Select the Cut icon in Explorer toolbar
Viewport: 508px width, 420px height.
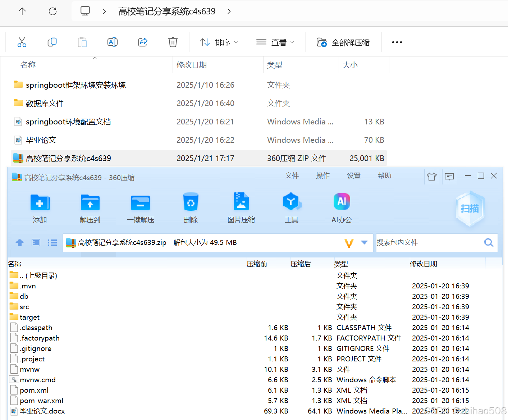coord(22,42)
